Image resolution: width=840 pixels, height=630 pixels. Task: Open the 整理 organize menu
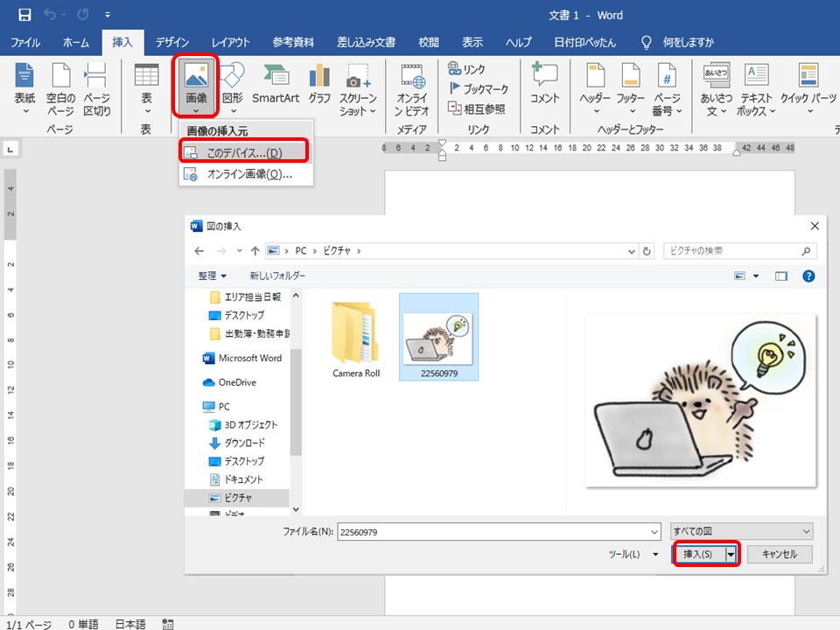pos(212,276)
